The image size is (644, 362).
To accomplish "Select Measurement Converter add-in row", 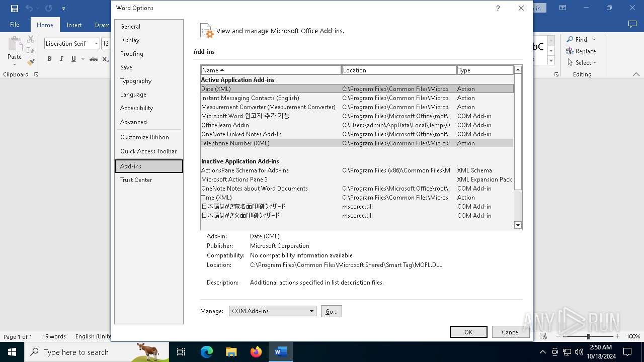I will click(357, 107).
